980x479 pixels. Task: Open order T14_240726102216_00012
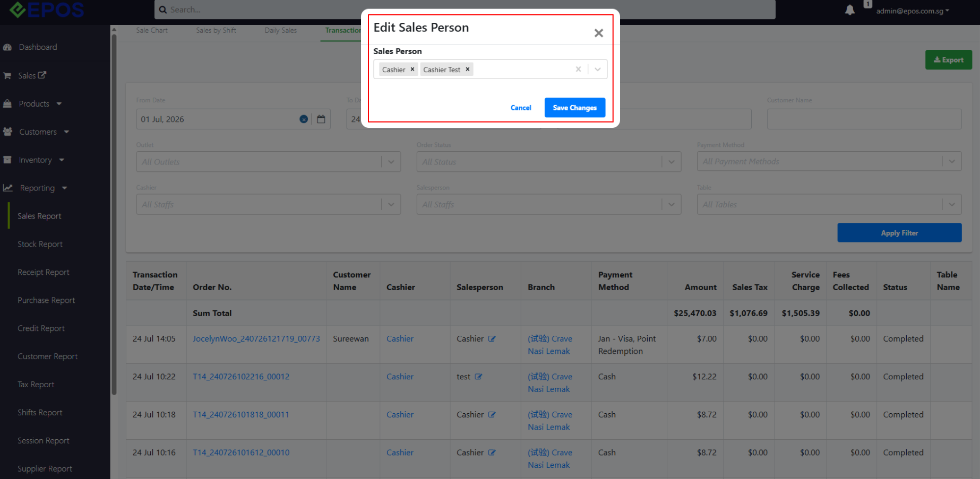241,377
